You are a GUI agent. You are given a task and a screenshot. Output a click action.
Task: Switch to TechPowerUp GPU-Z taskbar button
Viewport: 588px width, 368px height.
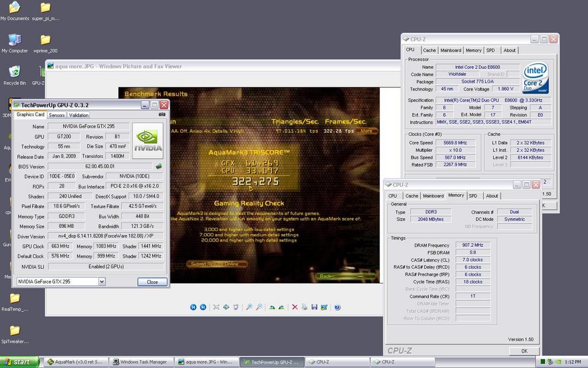click(273, 362)
